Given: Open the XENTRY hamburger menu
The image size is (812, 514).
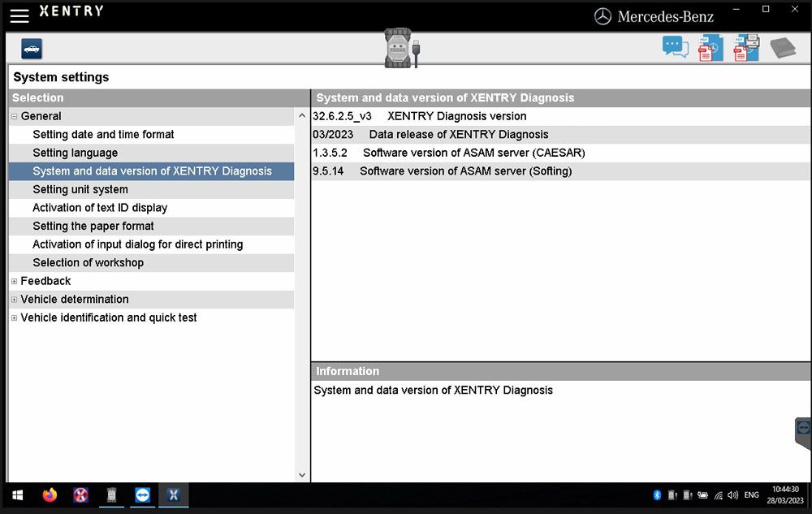Looking at the screenshot, I should click(19, 15).
